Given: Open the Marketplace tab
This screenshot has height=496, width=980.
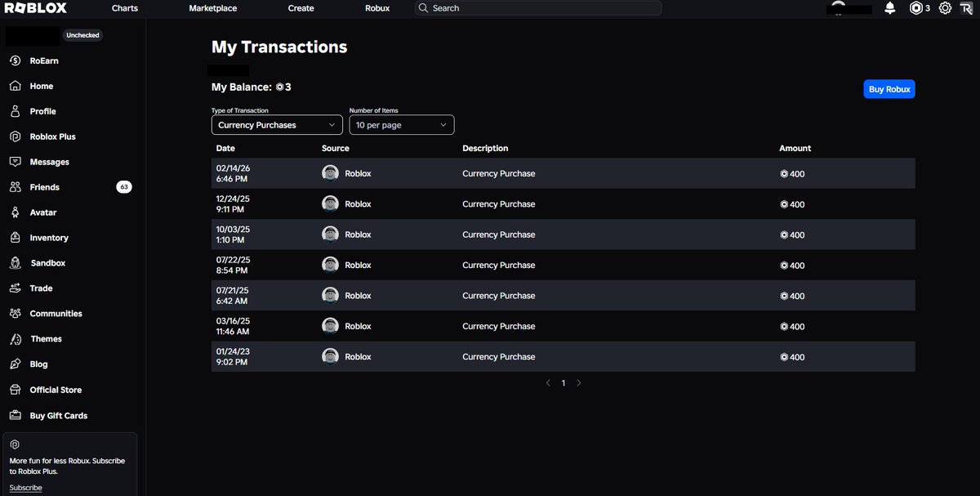Looking at the screenshot, I should click(213, 8).
